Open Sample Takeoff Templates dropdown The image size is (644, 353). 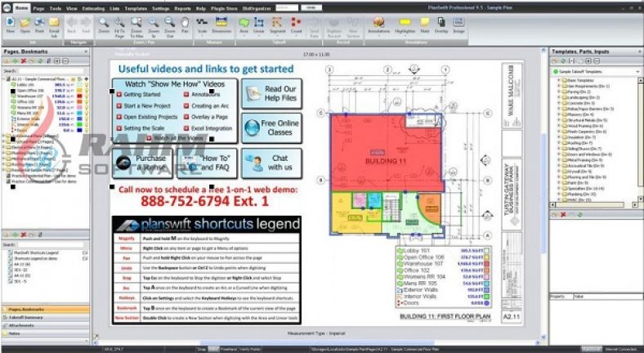637,71
